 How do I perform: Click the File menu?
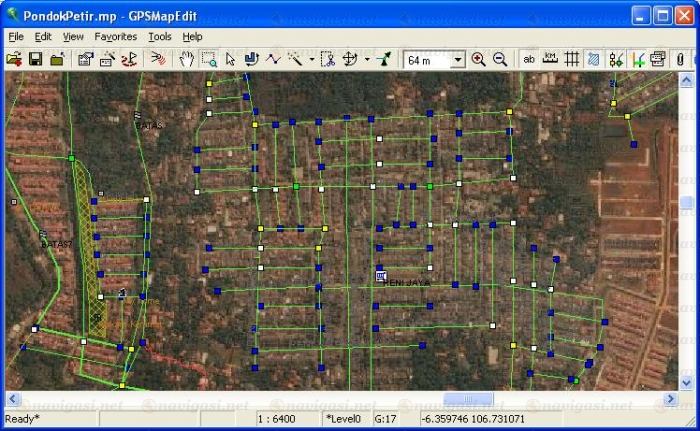tap(16, 36)
